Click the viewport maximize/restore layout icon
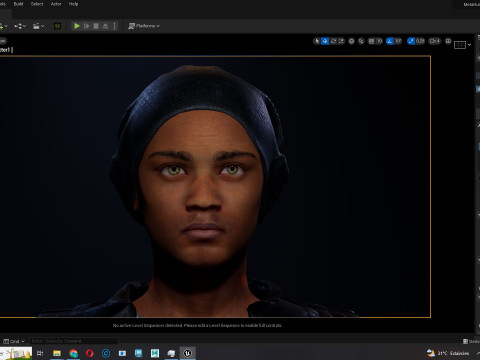 tap(448, 41)
